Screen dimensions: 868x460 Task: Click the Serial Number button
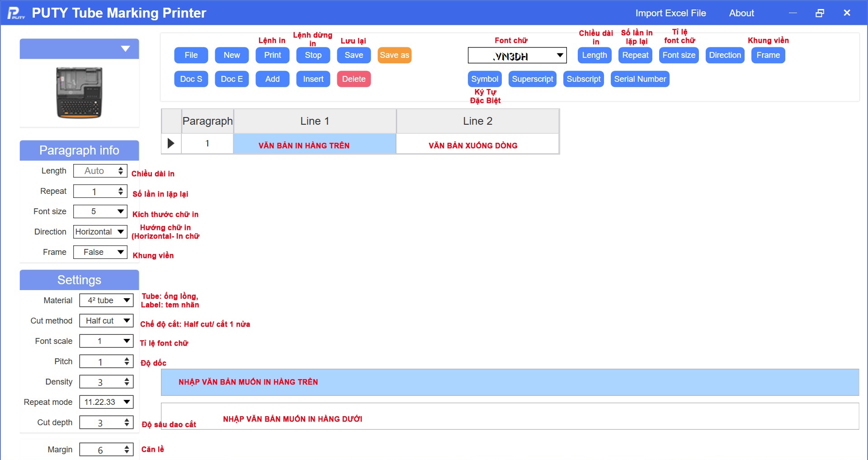coord(640,79)
